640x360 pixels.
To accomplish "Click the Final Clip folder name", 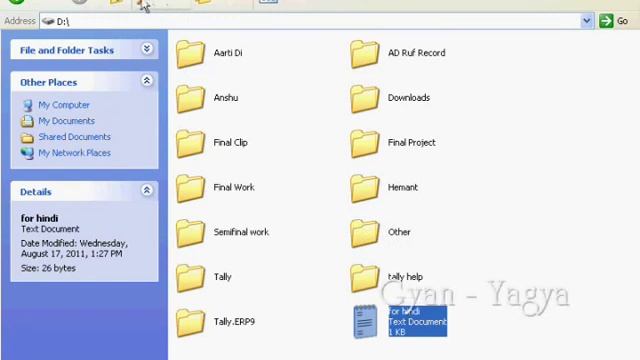I will point(230,143).
